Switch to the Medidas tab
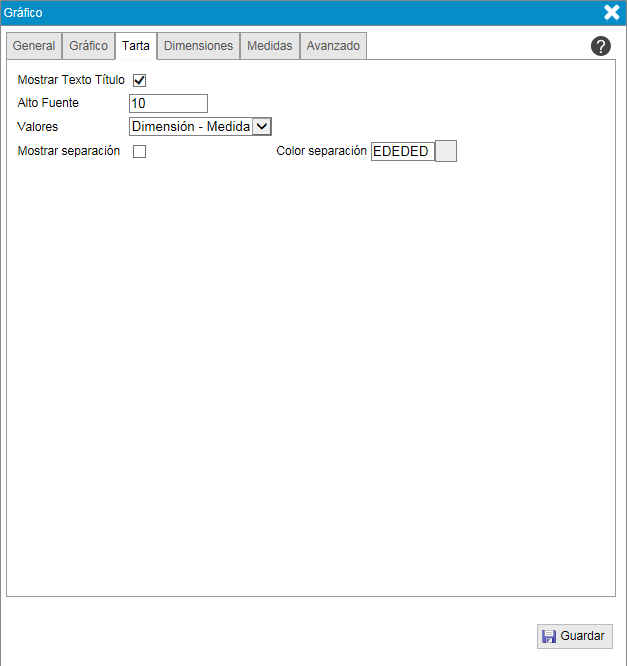The image size is (627, 666). point(270,46)
